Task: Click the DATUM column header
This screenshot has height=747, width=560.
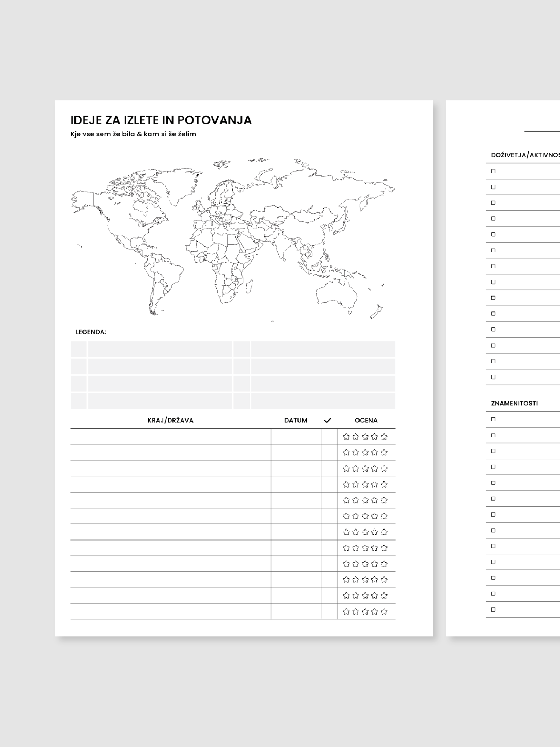Action: click(x=295, y=420)
